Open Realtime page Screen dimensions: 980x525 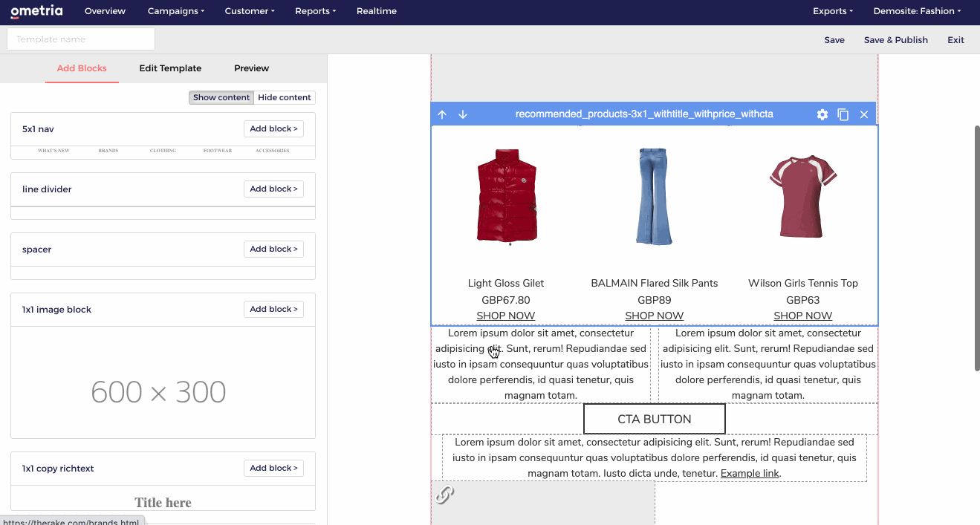pyautogui.click(x=377, y=11)
